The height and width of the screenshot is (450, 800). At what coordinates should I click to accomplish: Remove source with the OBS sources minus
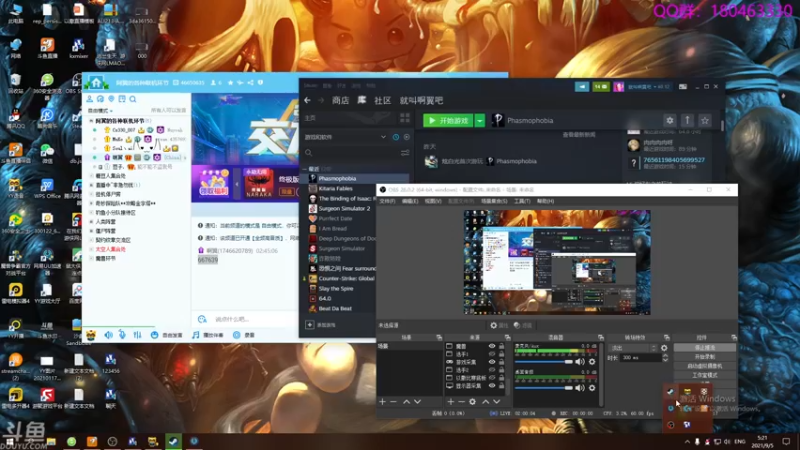coord(461,402)
